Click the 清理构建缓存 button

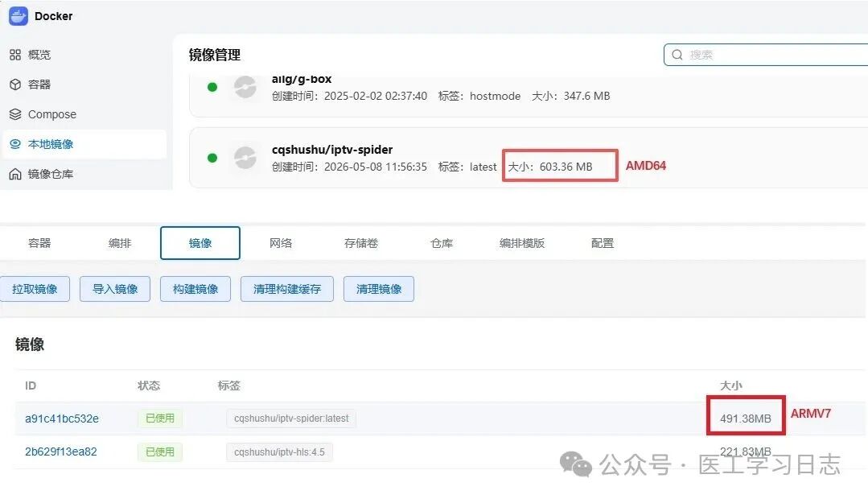click(x=286, y=289)
